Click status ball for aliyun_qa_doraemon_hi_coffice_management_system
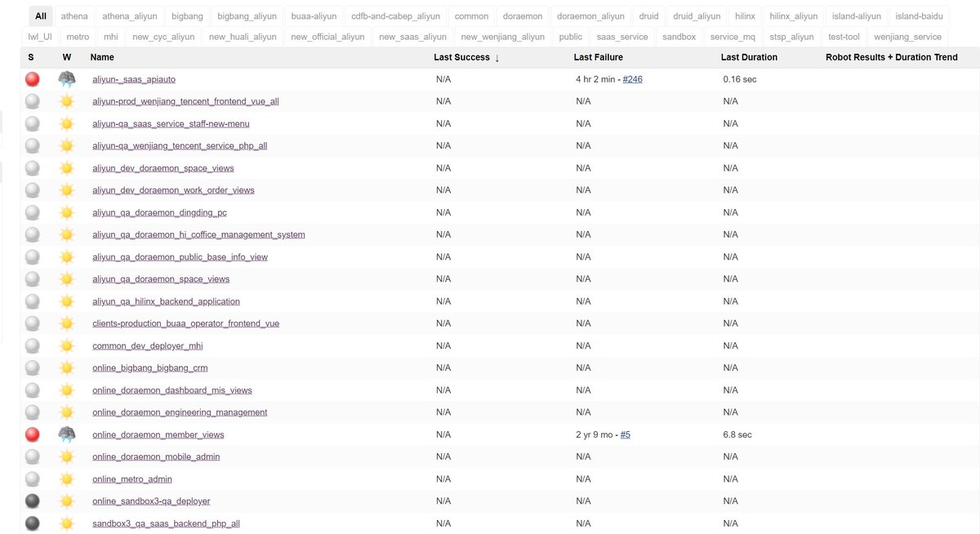980x534 pixels. [x=33, y=234]
